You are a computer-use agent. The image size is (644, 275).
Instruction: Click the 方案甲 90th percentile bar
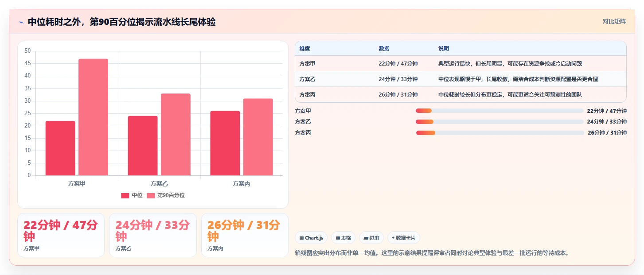click(x=93, y=117)
